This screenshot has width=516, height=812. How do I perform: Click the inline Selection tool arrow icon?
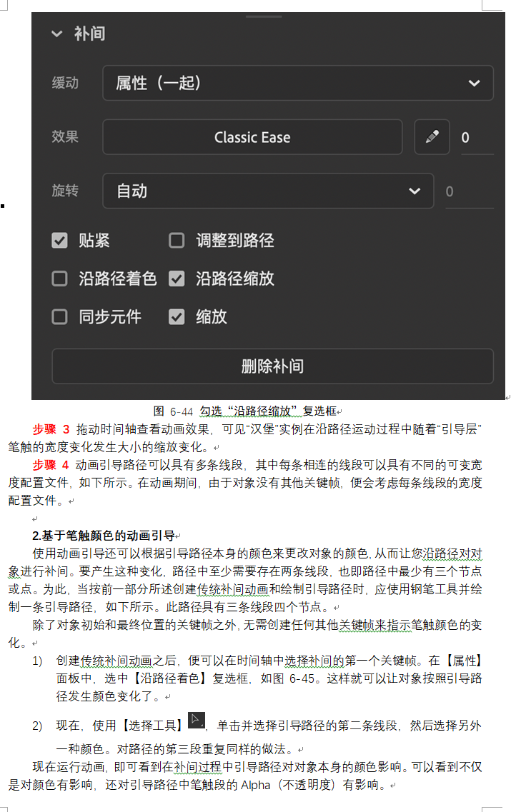coord(197,720)
